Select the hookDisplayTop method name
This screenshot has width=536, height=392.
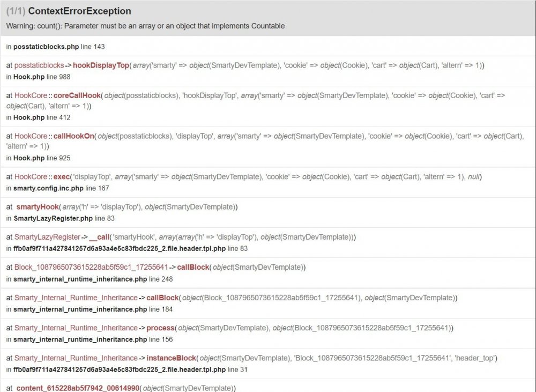tap(101, 65)
